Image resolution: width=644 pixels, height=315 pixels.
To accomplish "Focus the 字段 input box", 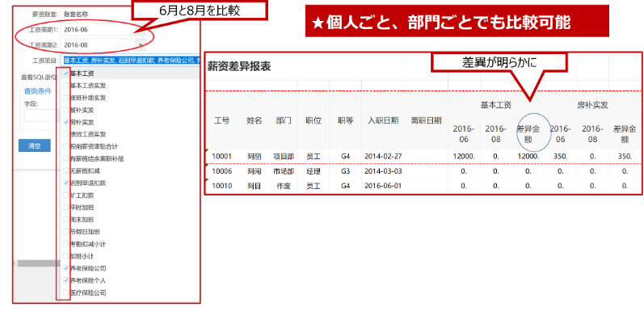I will coord(43,115).
